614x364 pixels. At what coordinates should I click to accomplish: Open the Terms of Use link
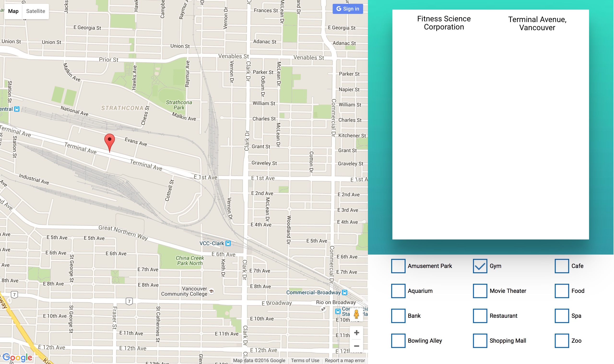pos(305,360)
